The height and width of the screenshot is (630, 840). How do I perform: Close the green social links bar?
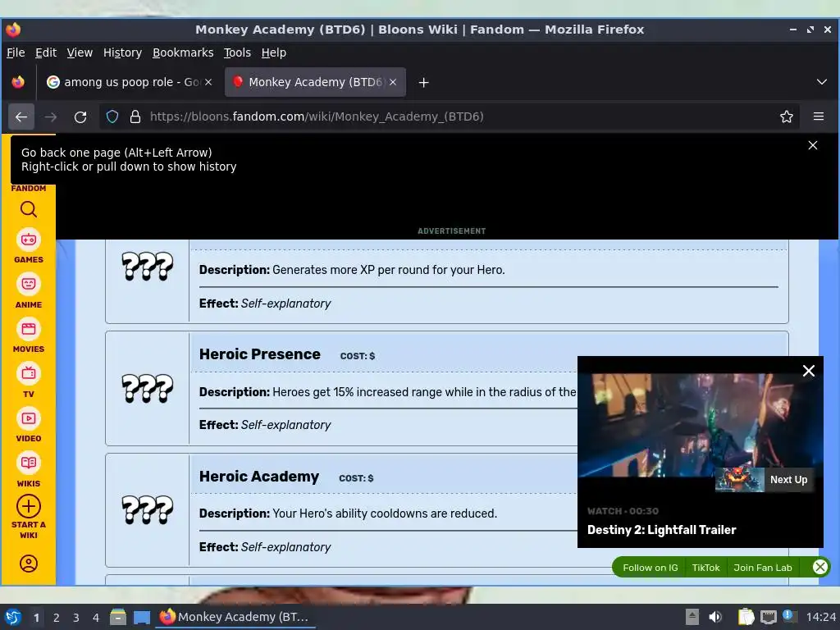click(819, 567)
